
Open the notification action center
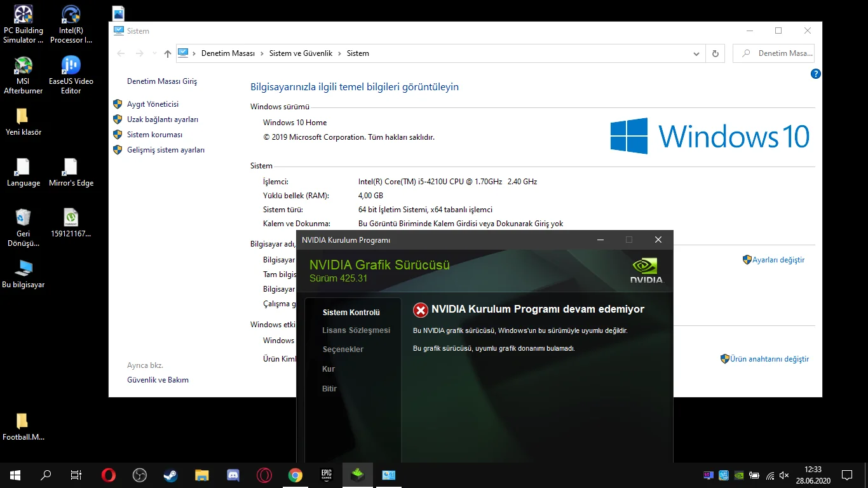846,475
